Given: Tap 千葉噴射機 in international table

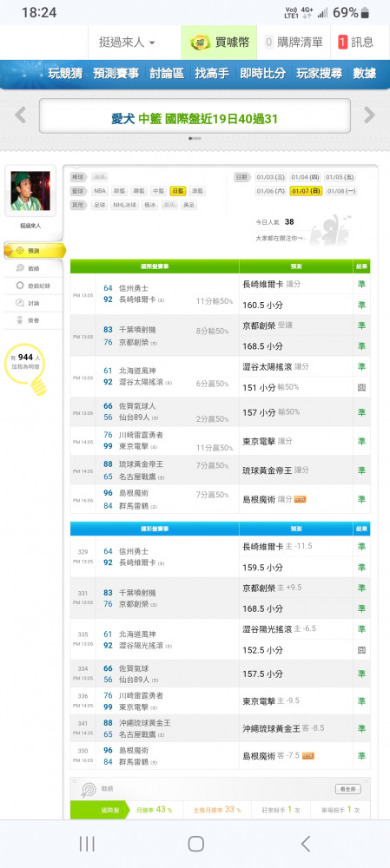Looking at the screenshot, I should pos(137,329).
